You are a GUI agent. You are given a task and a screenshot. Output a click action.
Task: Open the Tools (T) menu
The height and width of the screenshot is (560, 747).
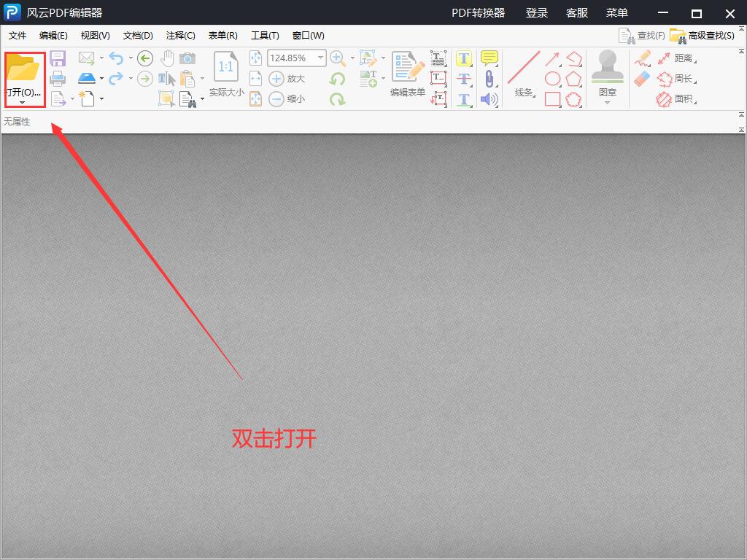click(265, 36)
